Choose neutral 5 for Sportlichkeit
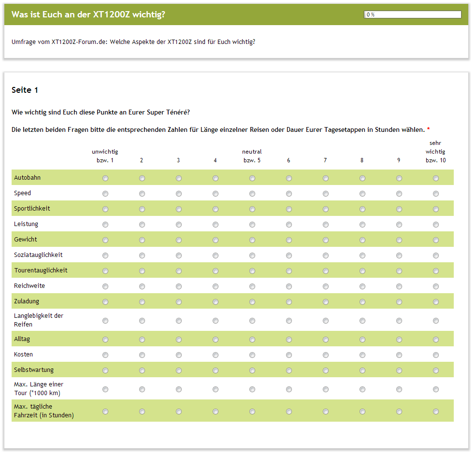This screenshot has width=476, height=455. tap(252, 209)
